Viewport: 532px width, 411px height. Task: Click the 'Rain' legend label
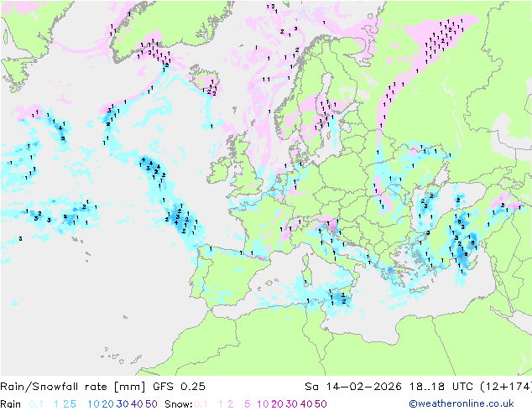click(x=11, y=404)
